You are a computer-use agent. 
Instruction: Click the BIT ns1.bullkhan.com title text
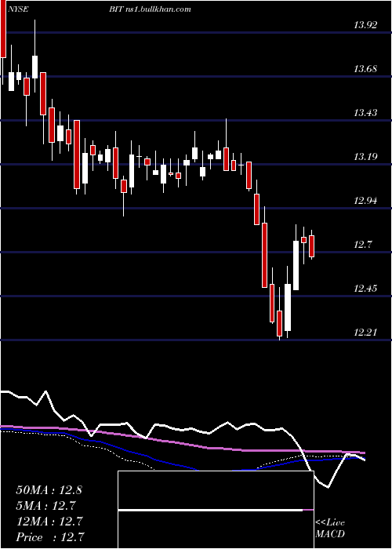pyautogui.click(x=150, y=9)
